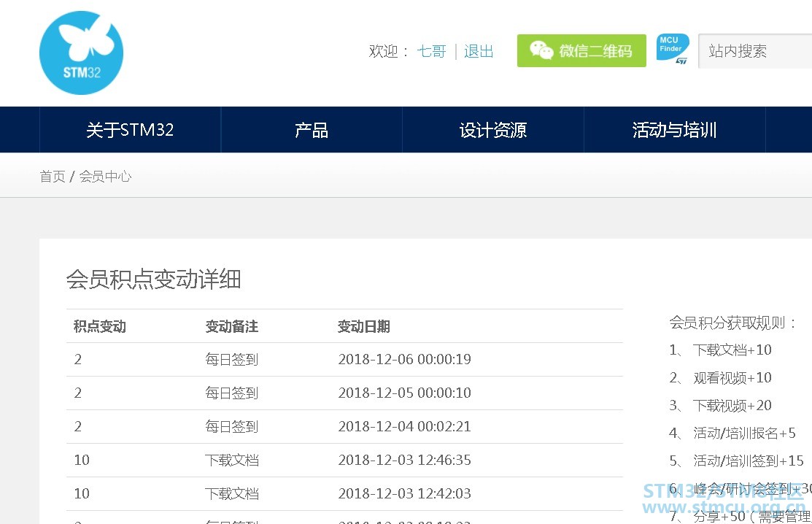Screen dimensions: 812x524
Task: Click the 变动备注 column header
Action: [232, 326]
